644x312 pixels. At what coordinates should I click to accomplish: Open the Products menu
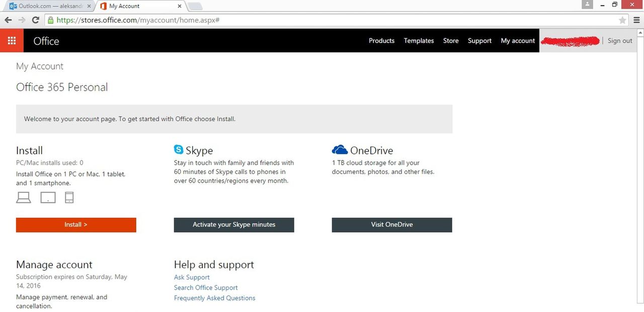pyautogui.click(x=381, y=41)
